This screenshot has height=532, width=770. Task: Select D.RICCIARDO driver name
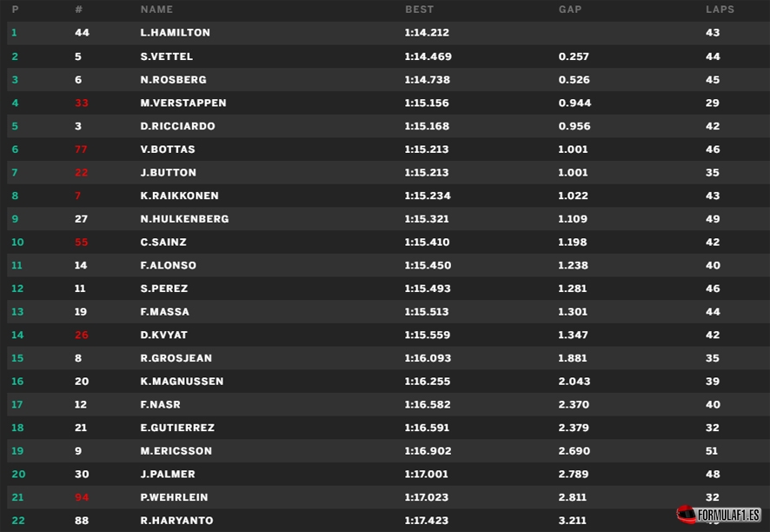178,126
